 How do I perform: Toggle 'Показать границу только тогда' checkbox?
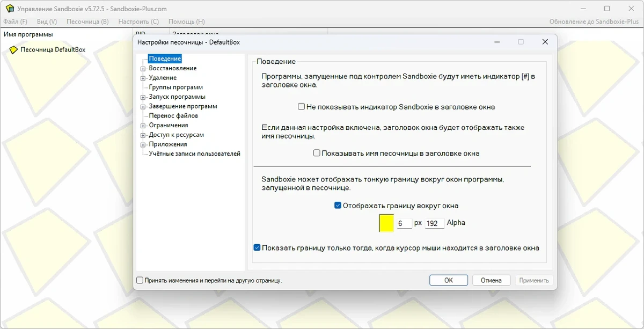coord(257,248)
